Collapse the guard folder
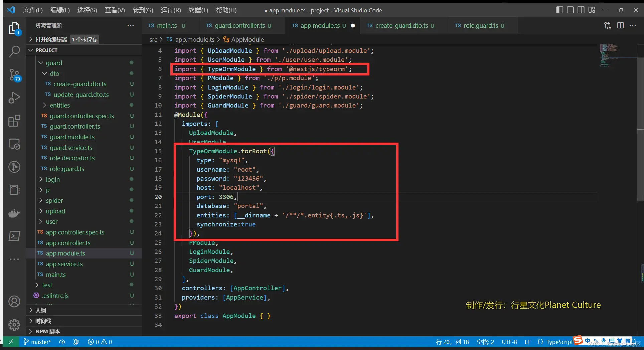Image resolution: width=644 pixels, height=350 pixels. coord(84,63)
